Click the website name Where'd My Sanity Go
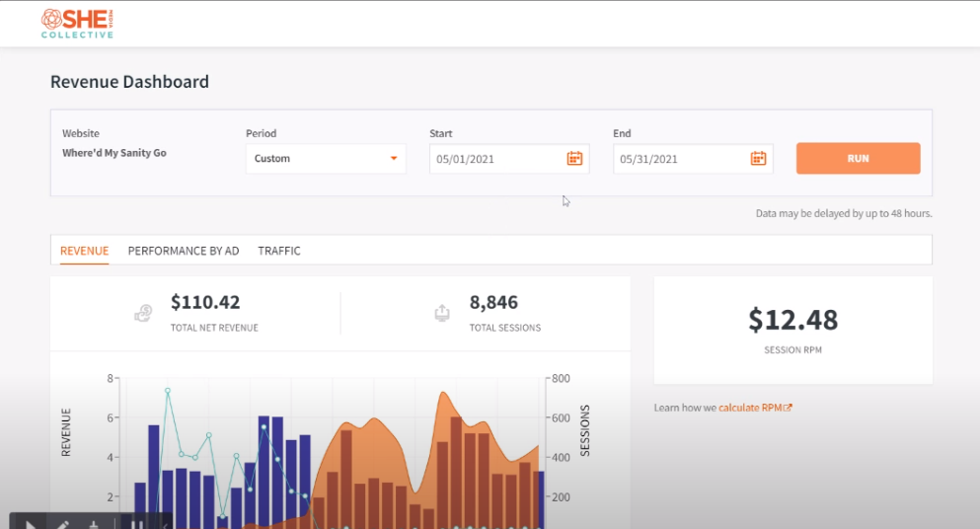The width and height of the screenshot is (980, 529). [x=114, y=153]
